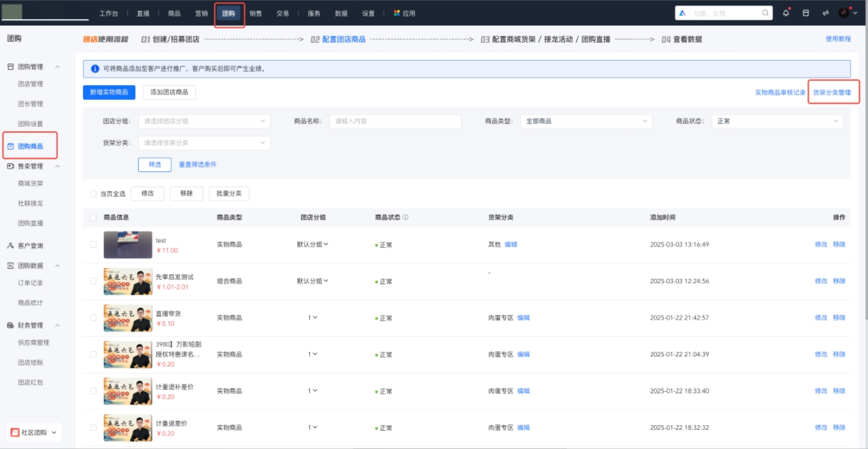Open the 社区团购 icon at bottom left
Viewport: 868px width, 449px height.
14,432
